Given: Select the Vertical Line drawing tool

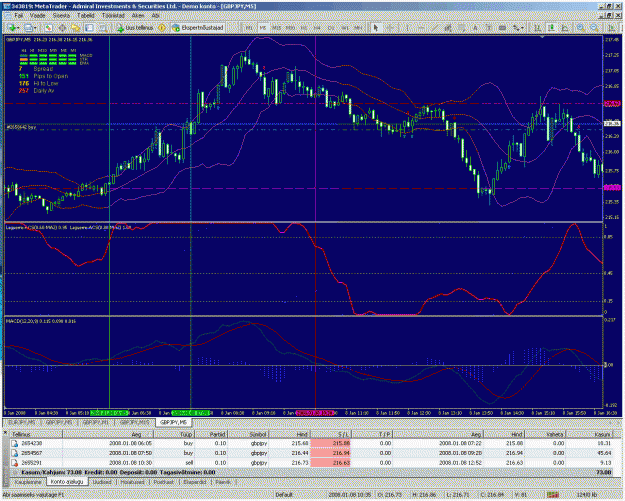Looking at the screenshot, I should click(407, 28).
